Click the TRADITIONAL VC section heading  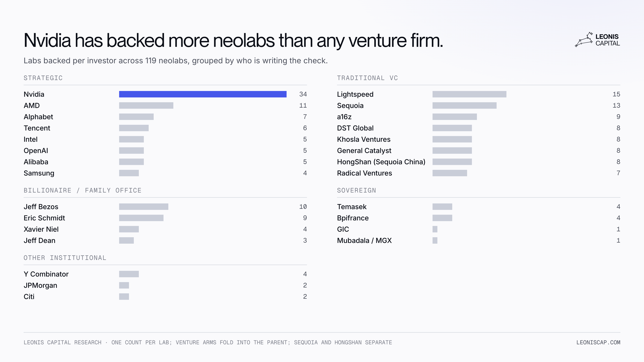pos(367,78)
